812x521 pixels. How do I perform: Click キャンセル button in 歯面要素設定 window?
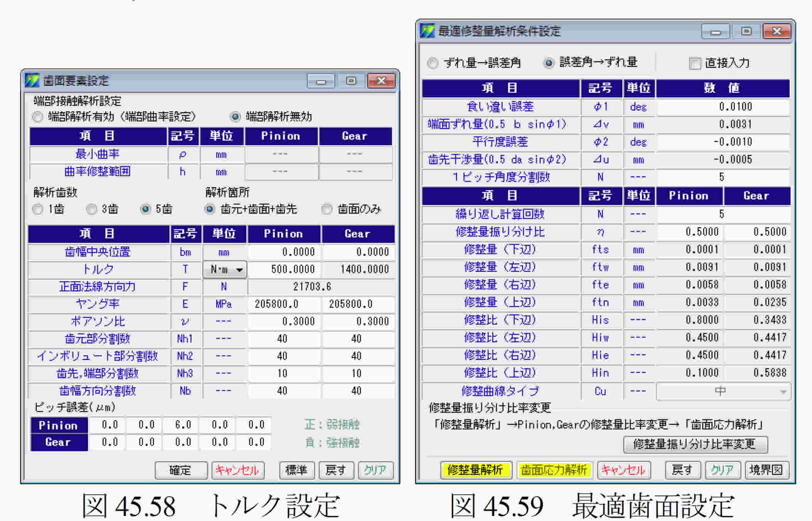[237, 470]
